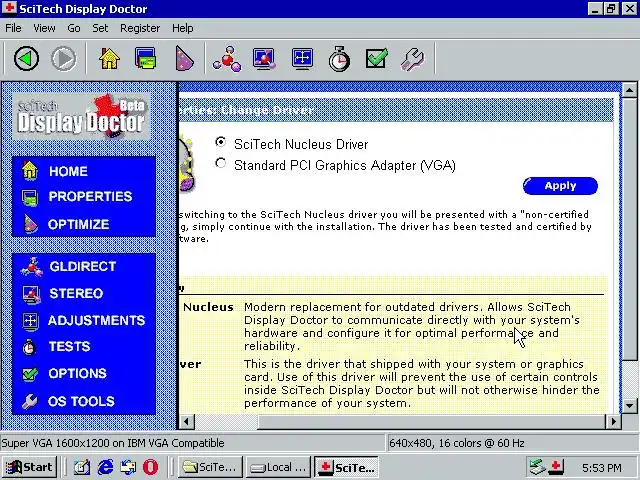640x480 pixels.
Task: Go to HOME in the sidebar
Action: pos(68,171)
